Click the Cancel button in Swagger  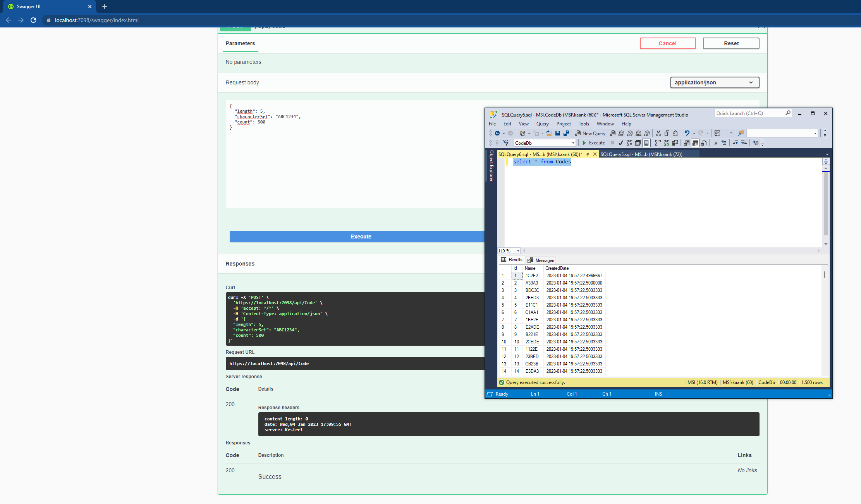click(667, 43)
